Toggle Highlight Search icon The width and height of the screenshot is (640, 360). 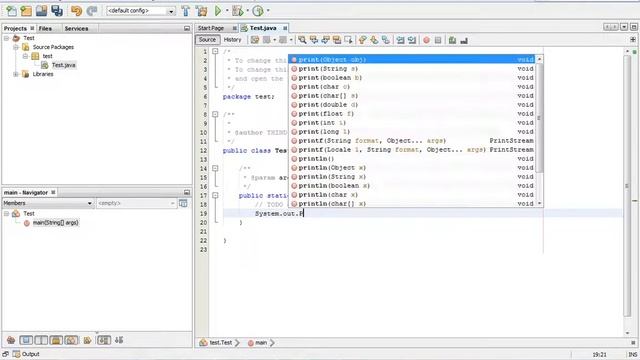[337, 40]
